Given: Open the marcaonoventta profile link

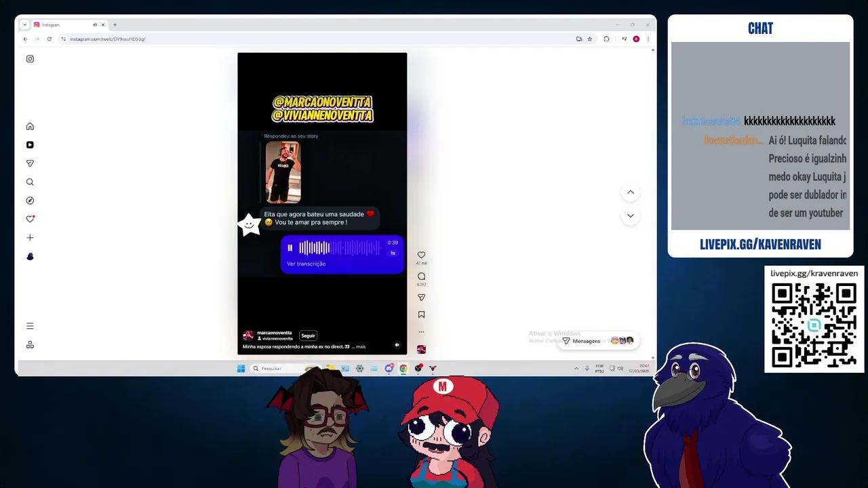Looking at the screenshot, I should [x=275, y=333].
